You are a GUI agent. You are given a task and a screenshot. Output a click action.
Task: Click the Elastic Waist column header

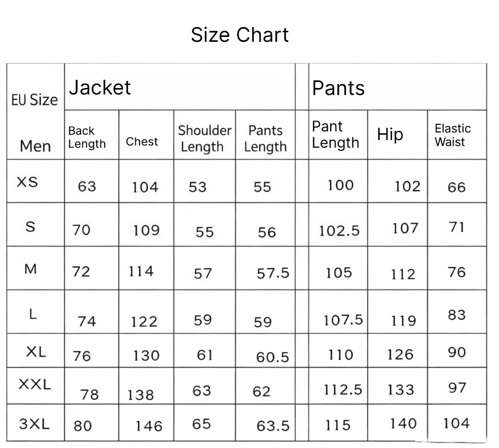pos(452,135)
